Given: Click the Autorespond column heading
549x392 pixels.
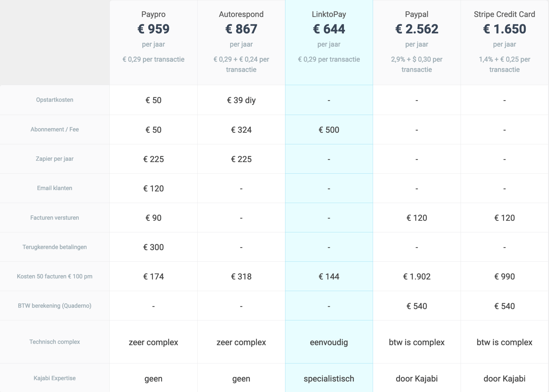Looking at the screenshot, I should point(241,14).
